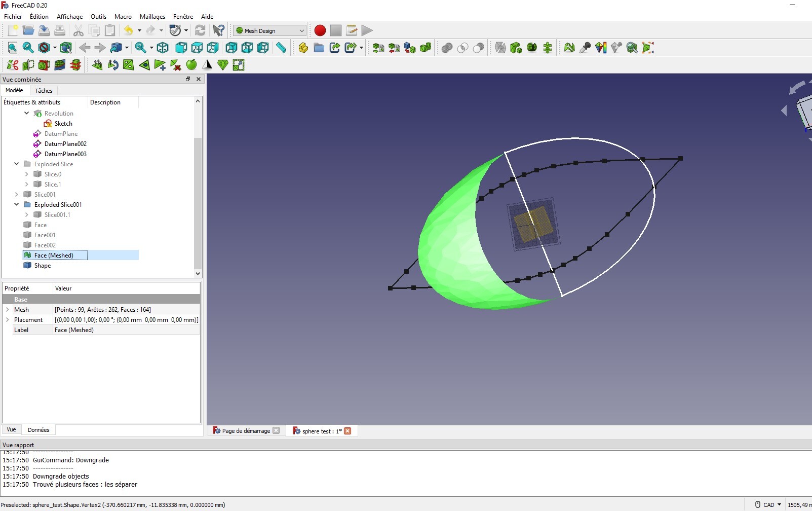Float the Vue combinée panel
Image resolution: width=812 pixels, height=511 pixels.
[188, 79]
